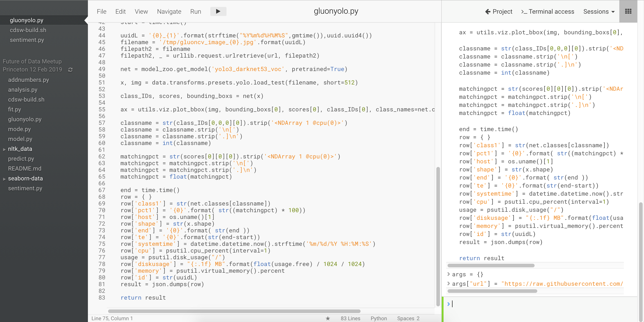Click the refresh icon beside project name
Image resolution: width=644 pixels, height=322 pixels.
click(x=70, y=70)
